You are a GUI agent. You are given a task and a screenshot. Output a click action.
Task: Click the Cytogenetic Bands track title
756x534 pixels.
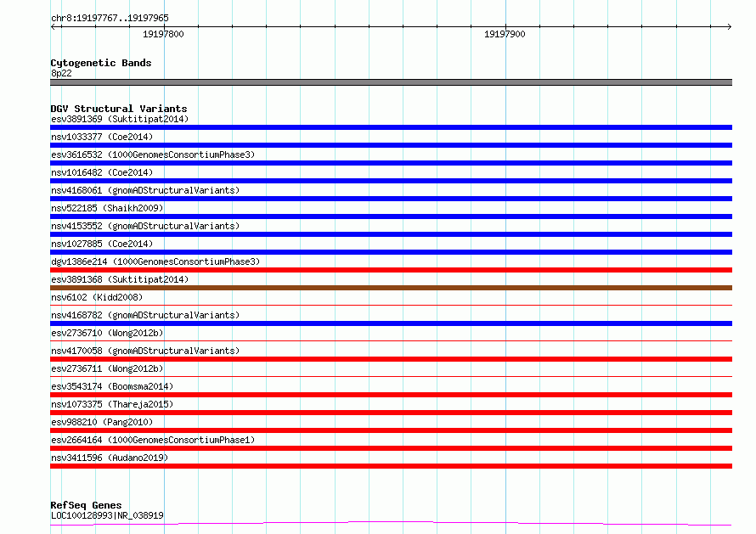(x=101, y=63)
